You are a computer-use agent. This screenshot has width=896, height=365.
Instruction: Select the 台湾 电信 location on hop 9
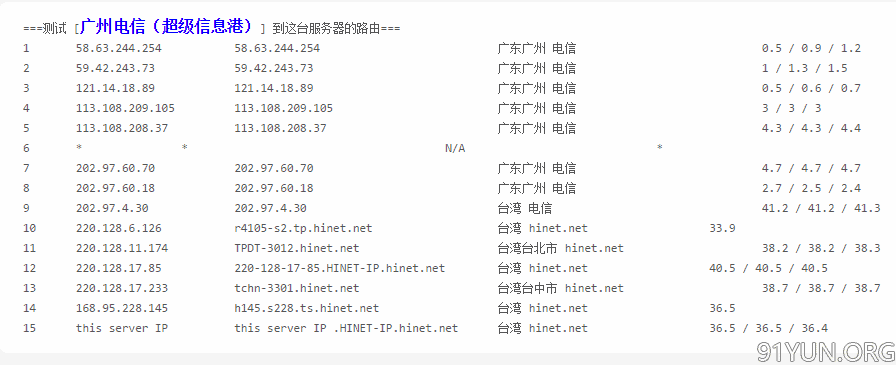(x=525, y=208)
